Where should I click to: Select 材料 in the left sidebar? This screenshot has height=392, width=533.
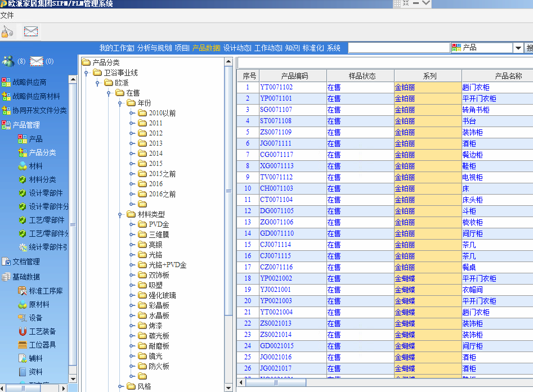35,166
